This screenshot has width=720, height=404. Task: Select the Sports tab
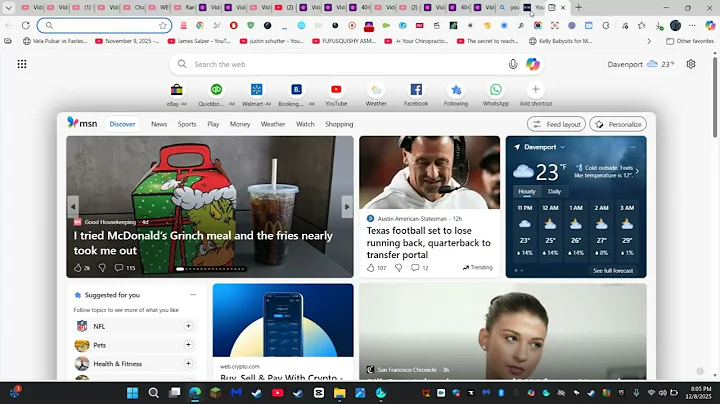187,124
